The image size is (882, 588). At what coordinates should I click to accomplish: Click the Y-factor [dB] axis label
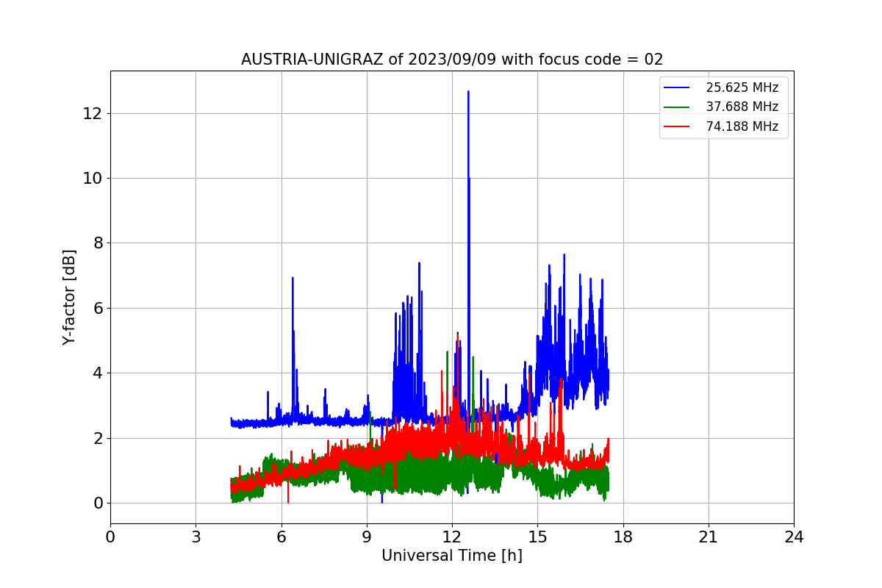[x=69, y=297]
